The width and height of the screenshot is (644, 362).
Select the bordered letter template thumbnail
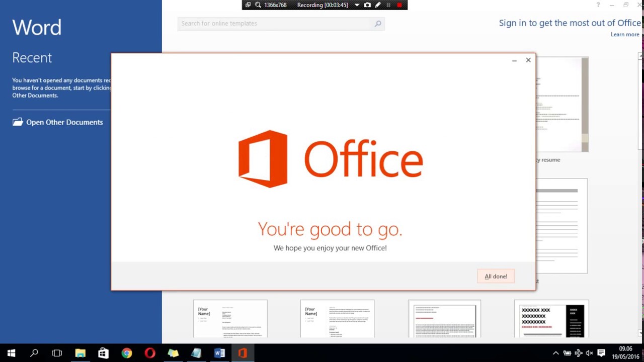point(444,319)
